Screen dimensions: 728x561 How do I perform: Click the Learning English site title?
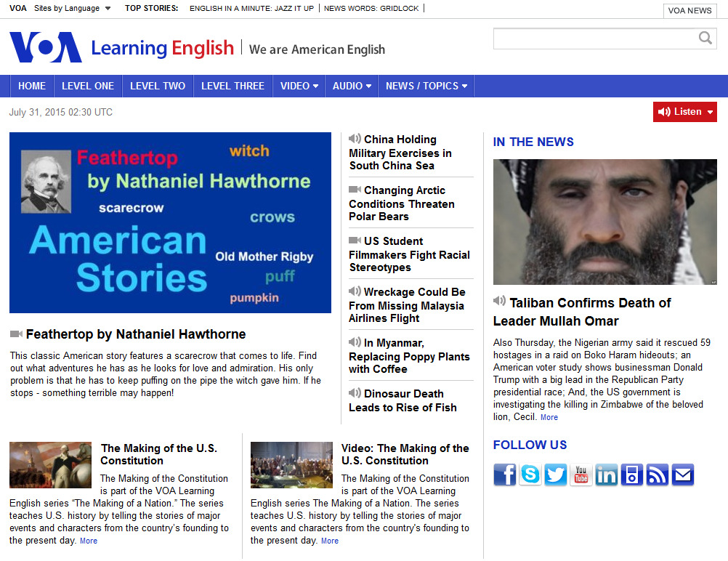(163, 48)
